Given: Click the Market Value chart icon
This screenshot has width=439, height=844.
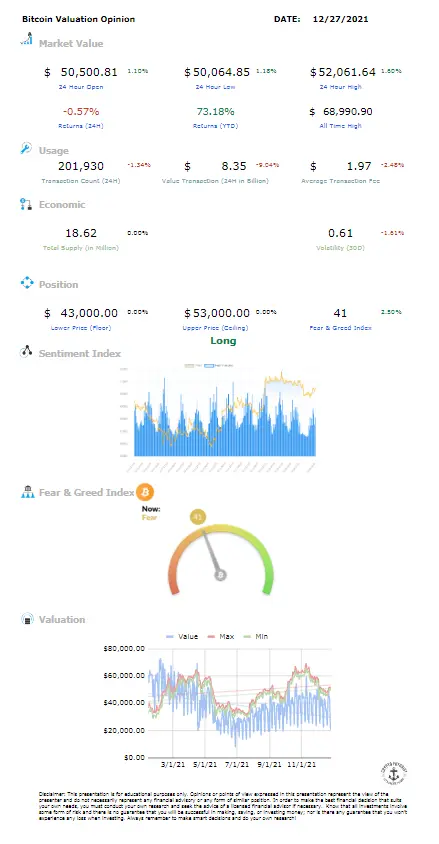Looking at the screenshot, I should pos(26,39).
